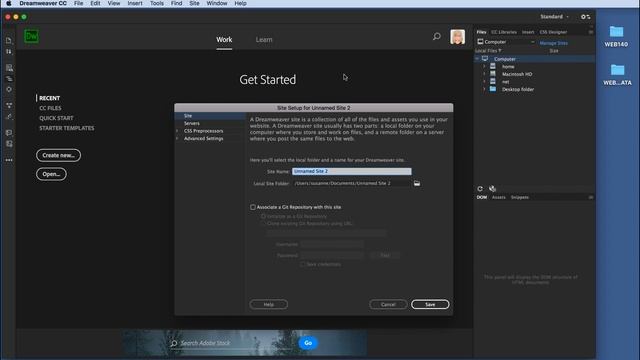Image resolution: width=640 pixels, height=360 pixels.
Task: Enable Associate a Git Repository checkbox
Action: pyautogui.click(x=253, y=207)
